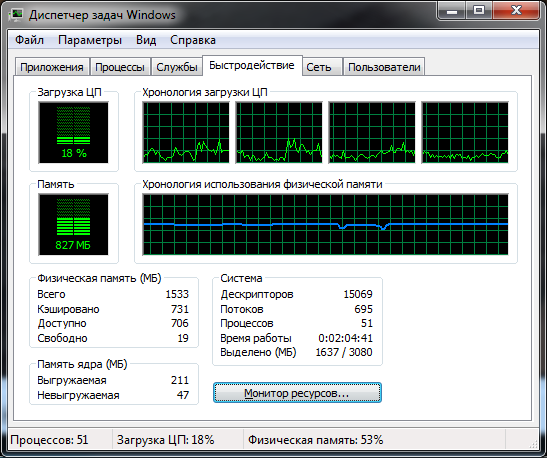Click the 827 МБ memory gauge
547x458 pixels.
(74, 225)
